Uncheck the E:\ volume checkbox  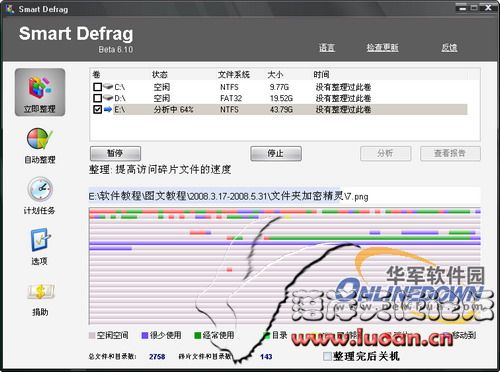pyautogui.click(x=97, y=109)
